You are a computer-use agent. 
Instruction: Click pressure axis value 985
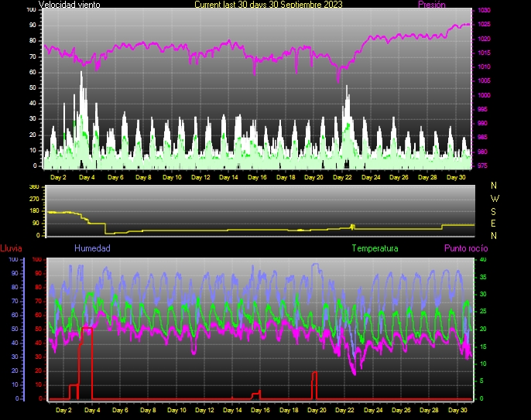(x=482, y=137)
